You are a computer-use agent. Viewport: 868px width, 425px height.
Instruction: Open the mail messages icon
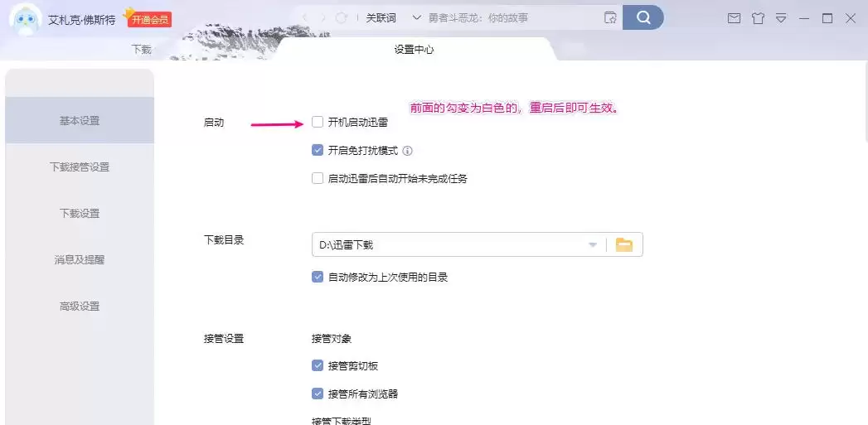click(734, 18)
